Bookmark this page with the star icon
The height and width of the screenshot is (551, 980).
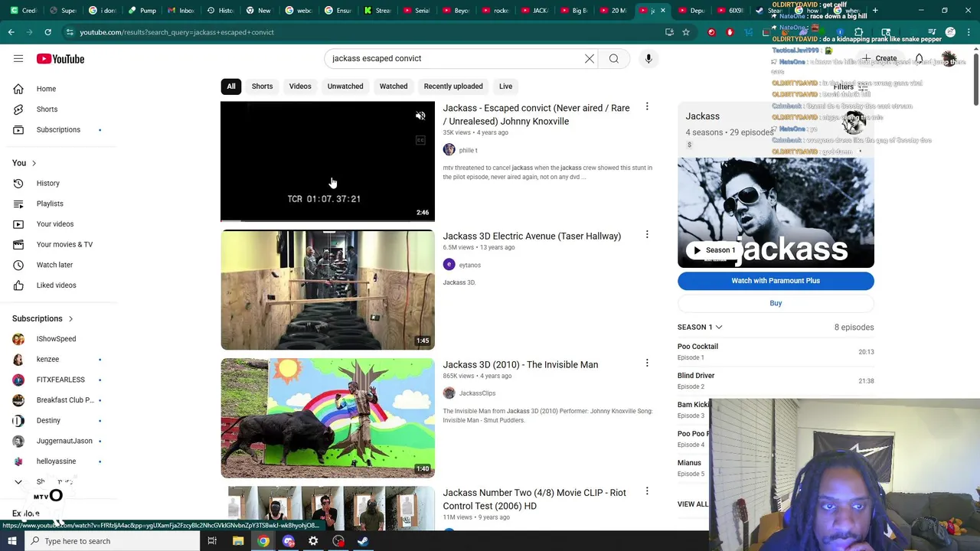[x=686, y=32]
